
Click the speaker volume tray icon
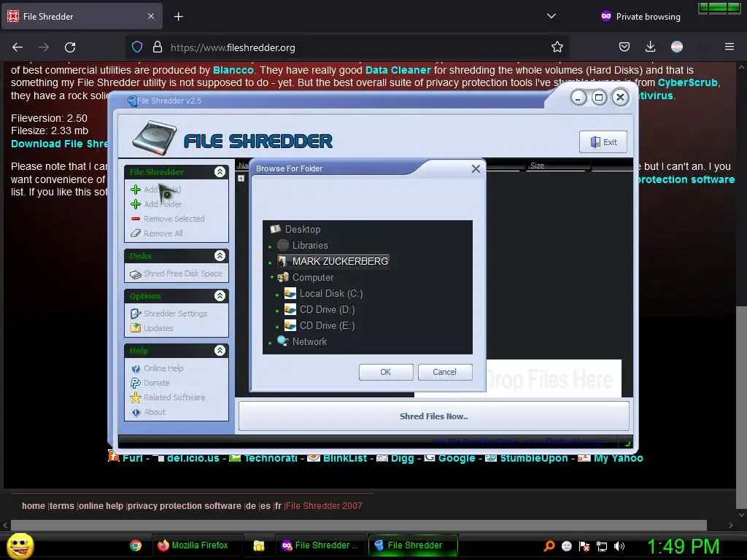pyautogui.click(x=619, y=546)
